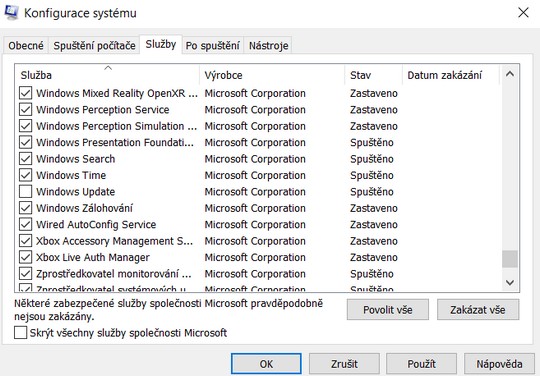Click the vertical scrollbar thumb in services list
The height and width of the screenshot is (376, 540).
[x=510, y=259]
